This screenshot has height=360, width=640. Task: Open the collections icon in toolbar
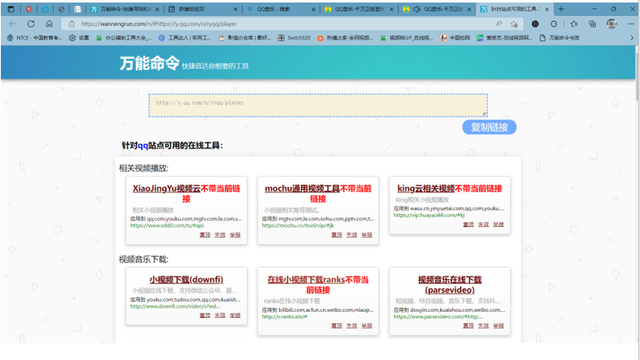pos(592,24)
